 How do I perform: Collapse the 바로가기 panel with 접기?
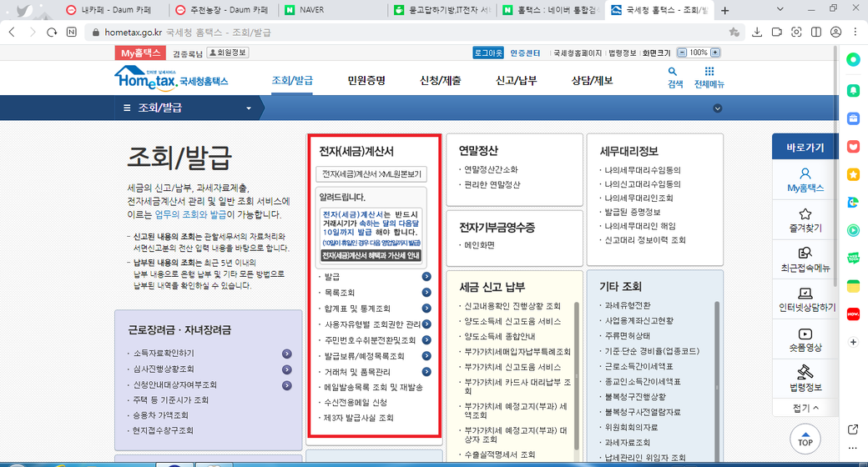[x=805, y=408]
